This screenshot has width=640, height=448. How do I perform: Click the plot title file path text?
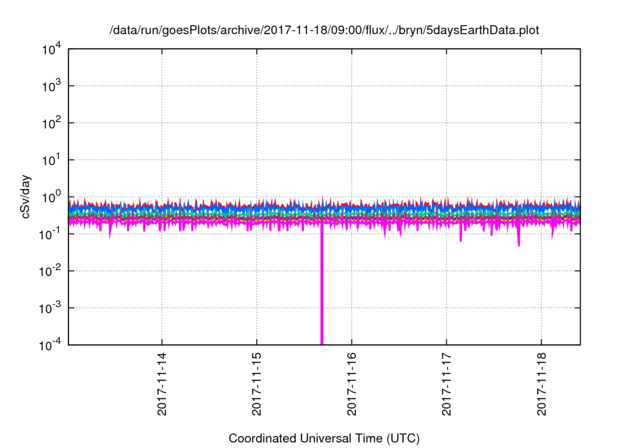(x=324, y=31)
